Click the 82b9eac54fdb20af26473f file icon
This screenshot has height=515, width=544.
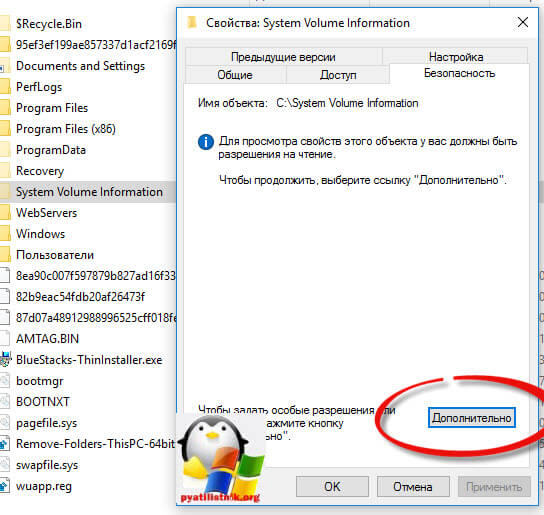(4, 297)
